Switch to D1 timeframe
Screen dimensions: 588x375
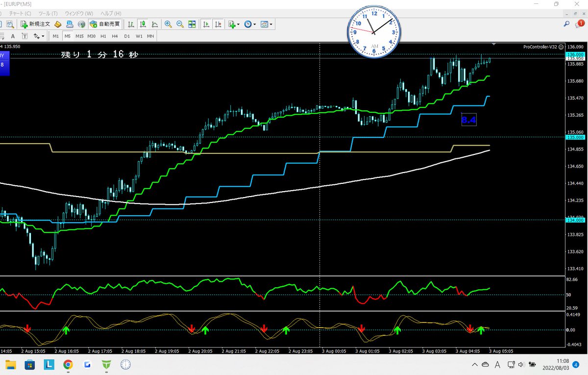coord(127,36)
